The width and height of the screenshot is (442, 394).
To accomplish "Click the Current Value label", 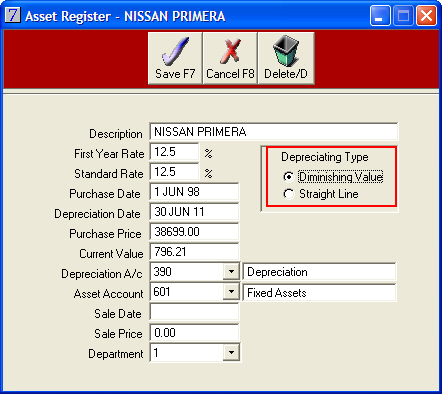I will (111, 254).
